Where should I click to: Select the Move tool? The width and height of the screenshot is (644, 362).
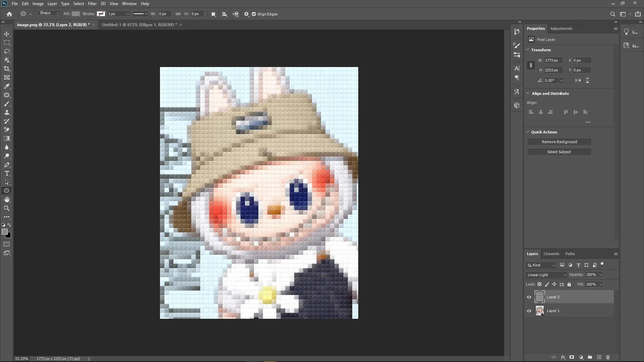[7, 34]
